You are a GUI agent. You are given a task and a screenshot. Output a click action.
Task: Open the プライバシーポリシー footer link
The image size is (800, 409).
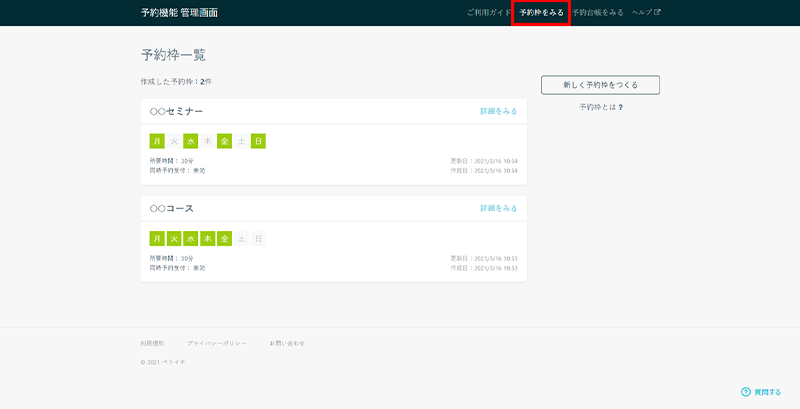coord(217,343)
